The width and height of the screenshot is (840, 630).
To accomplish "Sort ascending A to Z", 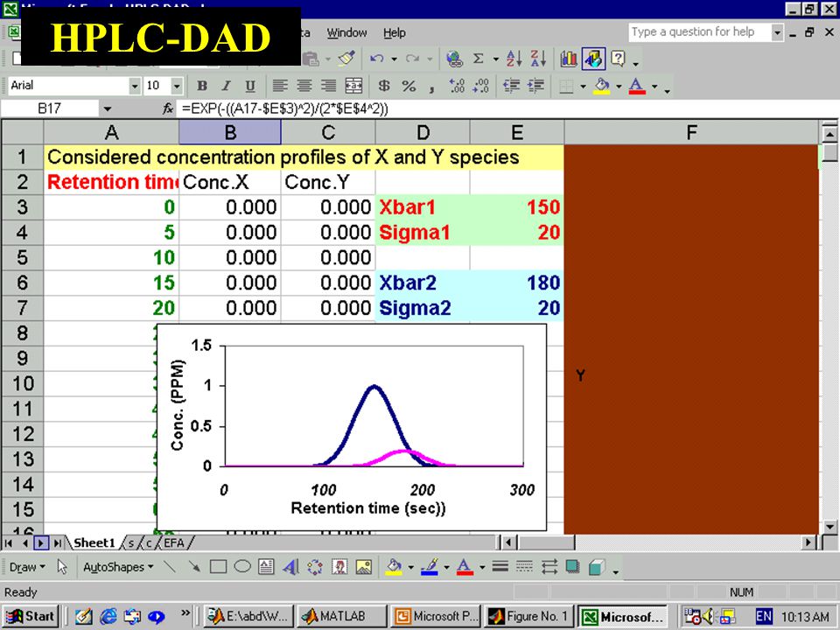I will [514, 59].
